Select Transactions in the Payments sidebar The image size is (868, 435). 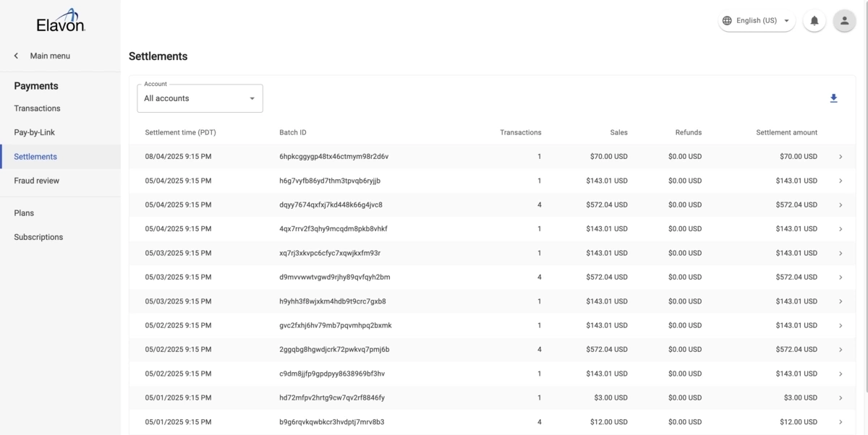(x=37, y=108)
